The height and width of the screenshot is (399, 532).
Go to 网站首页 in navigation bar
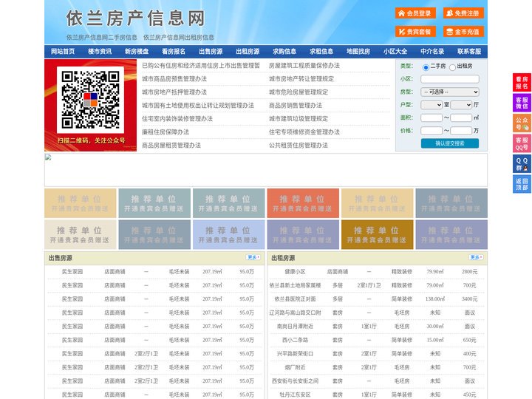click(x=63, y=52)
